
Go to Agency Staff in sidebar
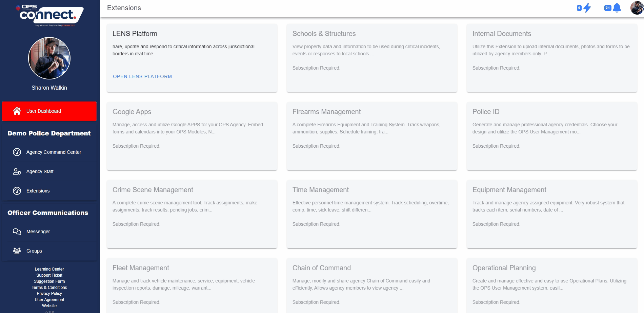[40, 171]
